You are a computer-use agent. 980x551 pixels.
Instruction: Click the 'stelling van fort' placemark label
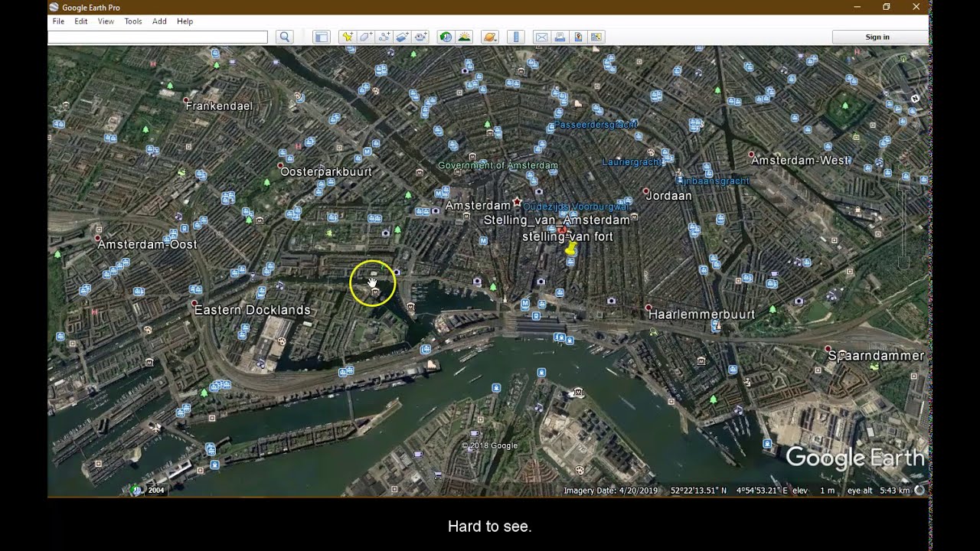[x=567, y=237]
